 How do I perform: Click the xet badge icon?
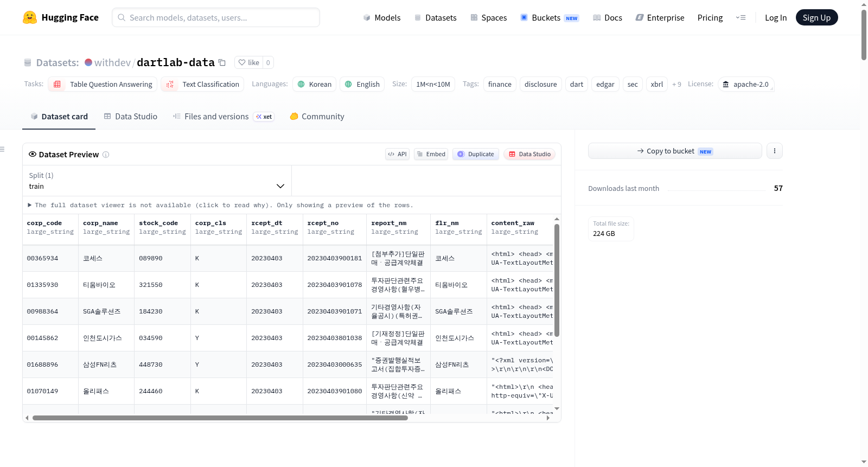pyautogui.click(x=259, y=117)
